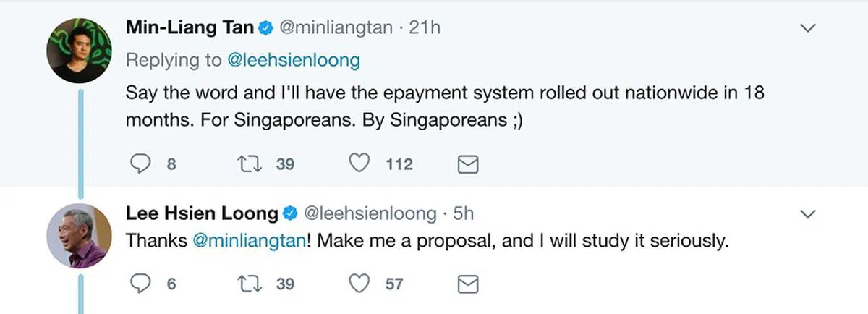Click the @minliangtan handle beside the name
The image size is (868, 314).
[x=336, y=28]
